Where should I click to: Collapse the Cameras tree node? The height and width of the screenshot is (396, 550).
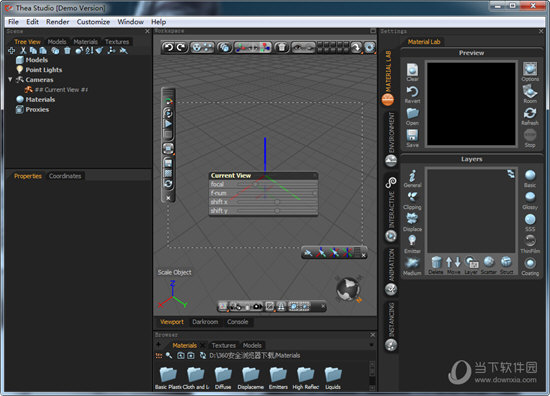point(10,80)
